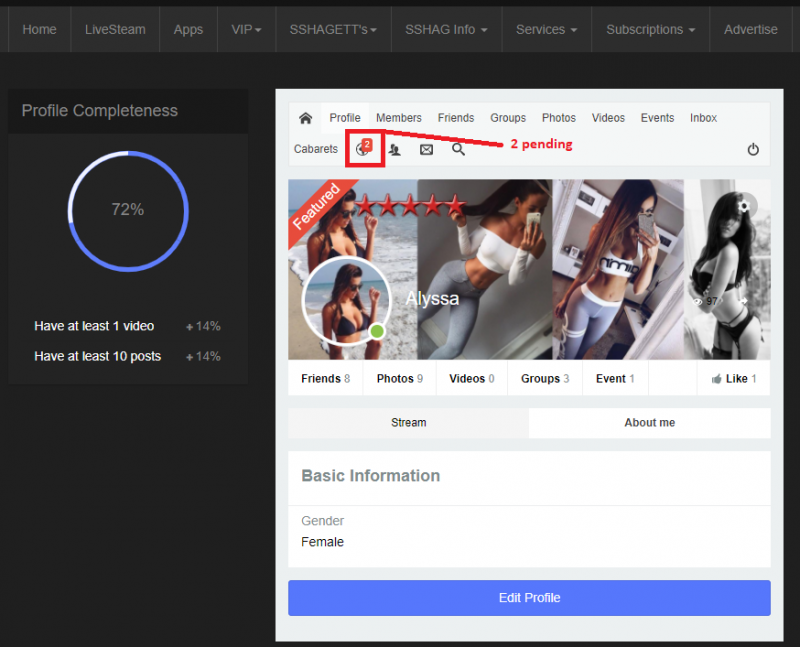800x647 pixels.
Task: Click the Female gender value
Action: (322, 542)
